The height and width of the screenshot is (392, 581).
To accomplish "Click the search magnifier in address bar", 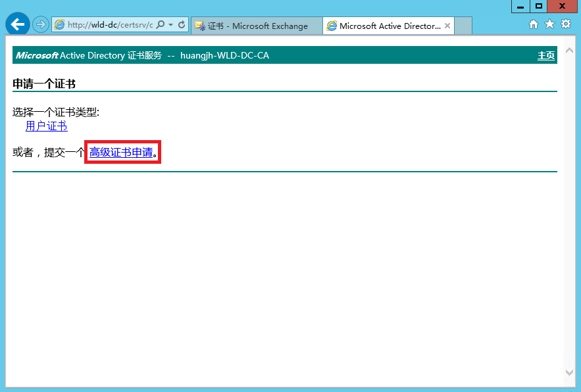I will coord(161,25).
